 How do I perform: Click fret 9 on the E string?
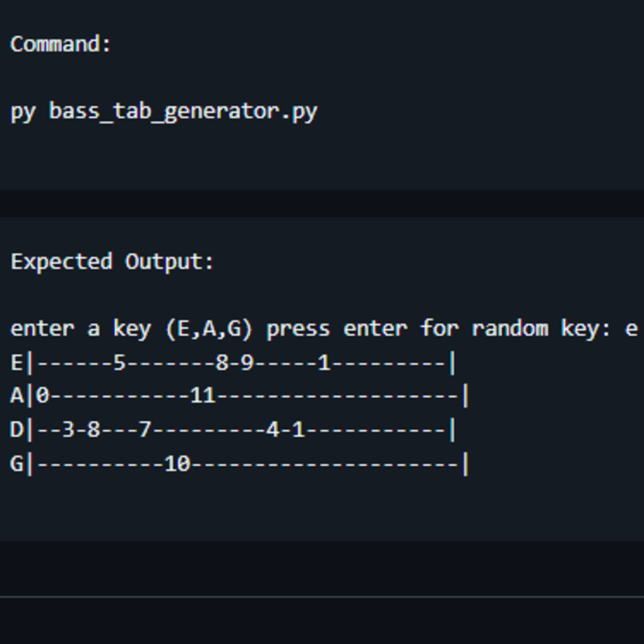click(x=247, y=363)
